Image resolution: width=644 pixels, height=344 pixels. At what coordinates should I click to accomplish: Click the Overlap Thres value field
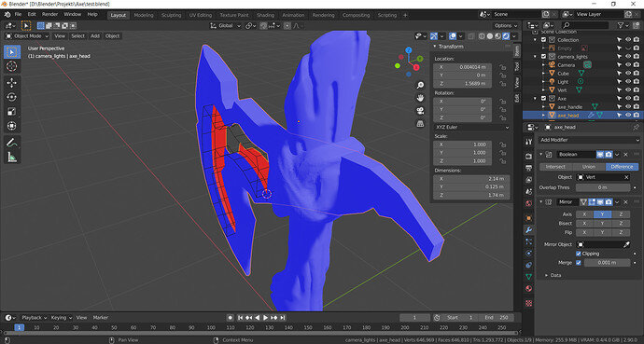point(603,187)
